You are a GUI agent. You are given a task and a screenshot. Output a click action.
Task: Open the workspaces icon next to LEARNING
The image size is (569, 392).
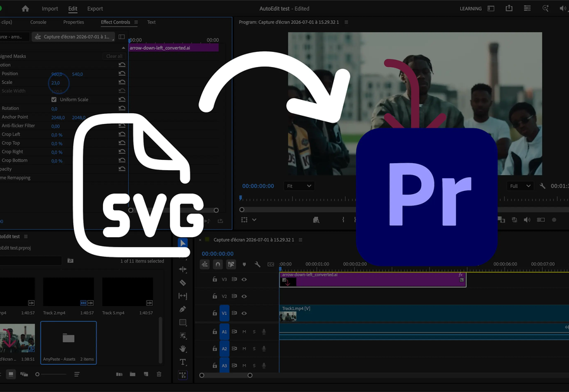coord(491,8)
